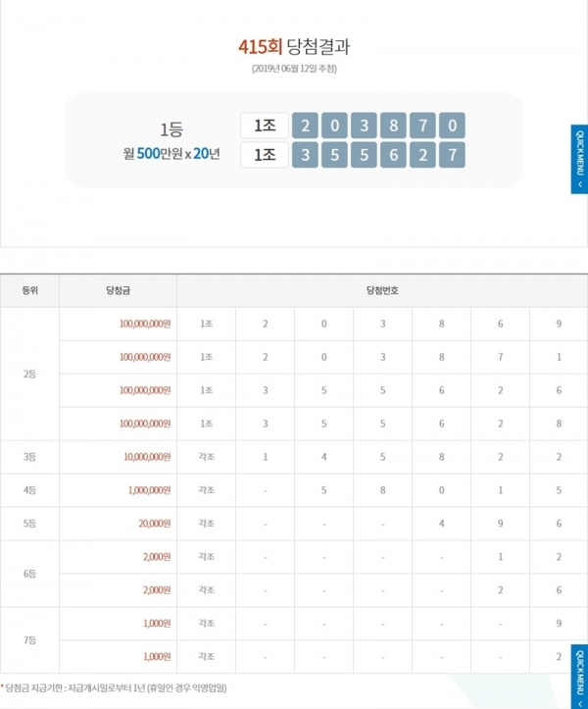Click the 415회 당첨결과 heading

click(294, 46)
